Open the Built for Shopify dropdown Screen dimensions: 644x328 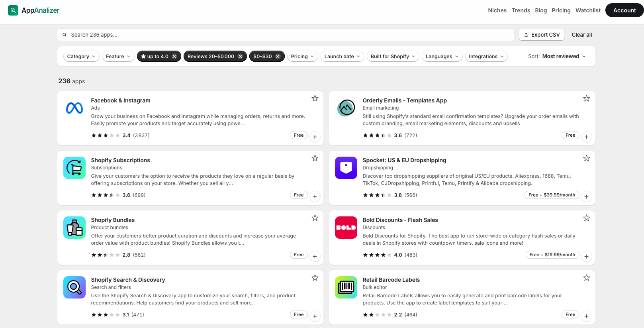pyautogui.click(x=393, y=57)
